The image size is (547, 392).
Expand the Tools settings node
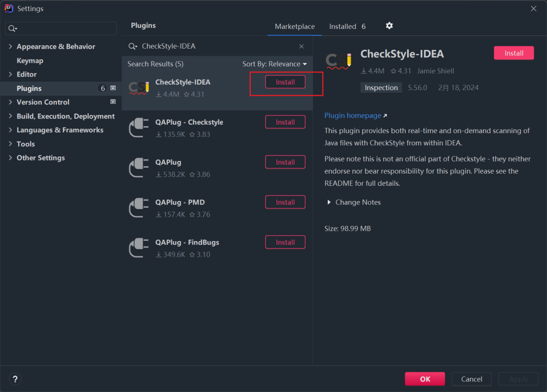pyautogui.click(x=11, y=144)
